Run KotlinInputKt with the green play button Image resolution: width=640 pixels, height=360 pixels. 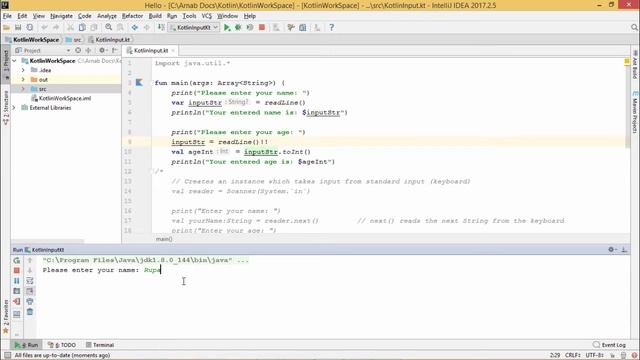(x=227, y=27)
